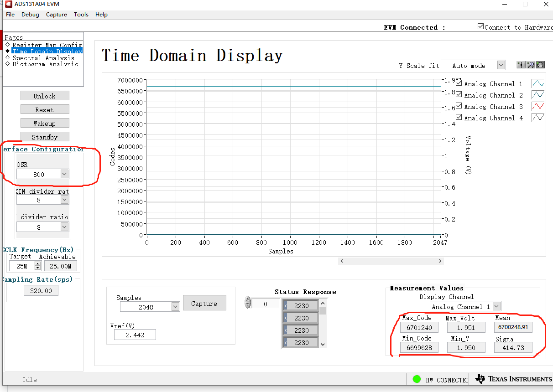553x392 pixels.
Task: Click the EVM Connected label
Action: pos(414,27)
